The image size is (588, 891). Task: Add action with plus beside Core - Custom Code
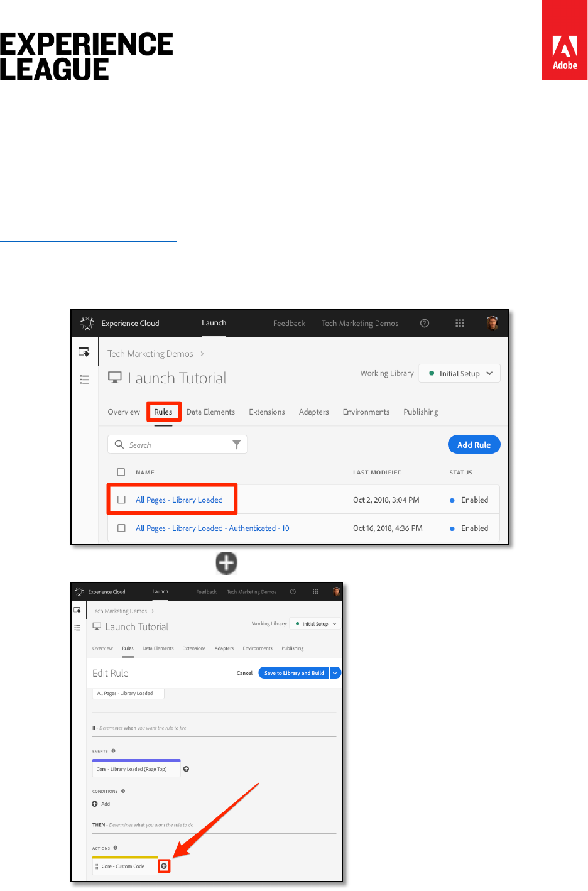[164, 866]
